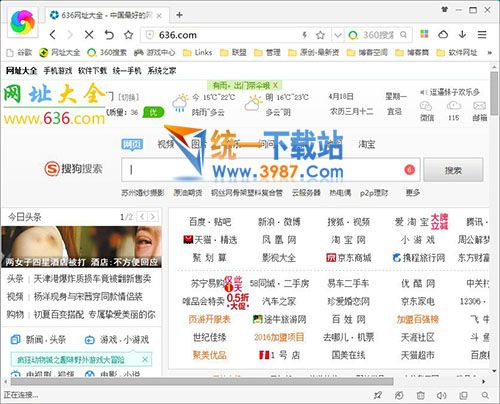Screen dimensions: 500x404
Task: Select the 636网址大全 browser tab
Action: (x=106, y=15)
